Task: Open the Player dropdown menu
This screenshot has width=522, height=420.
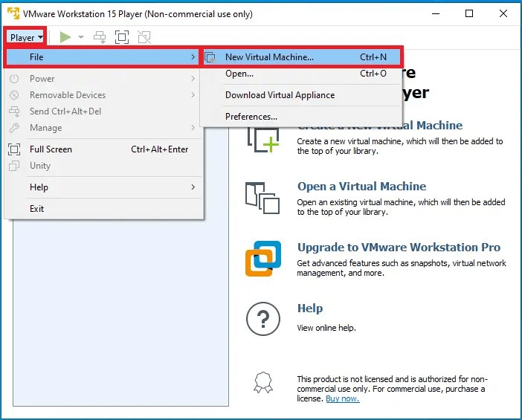Action: click(x=26, y=37)
